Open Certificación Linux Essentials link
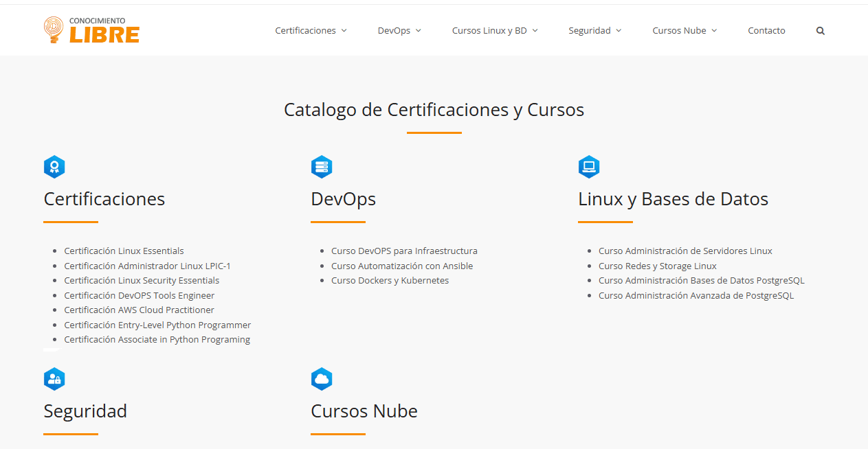The width and height of the screenshot is (868, 449). 124,251
